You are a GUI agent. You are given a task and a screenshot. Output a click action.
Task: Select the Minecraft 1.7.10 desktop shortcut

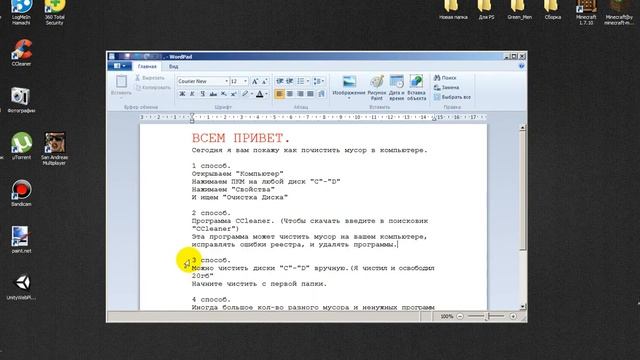pos(586,12)
